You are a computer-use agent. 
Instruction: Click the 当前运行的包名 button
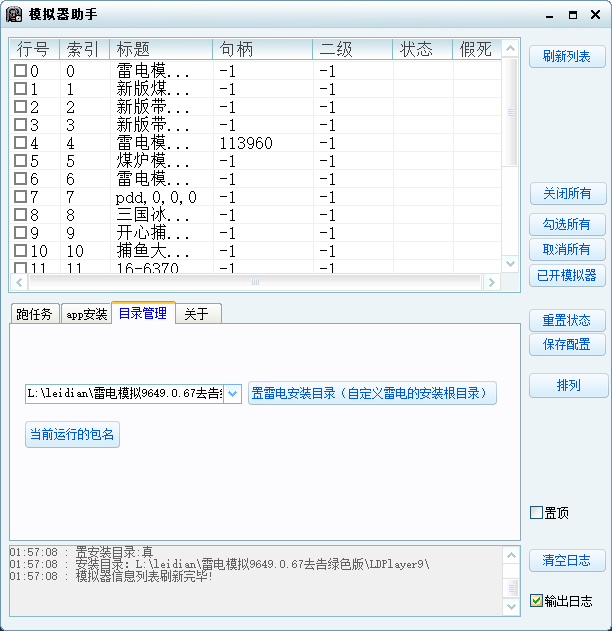click(x=72, y=434)
